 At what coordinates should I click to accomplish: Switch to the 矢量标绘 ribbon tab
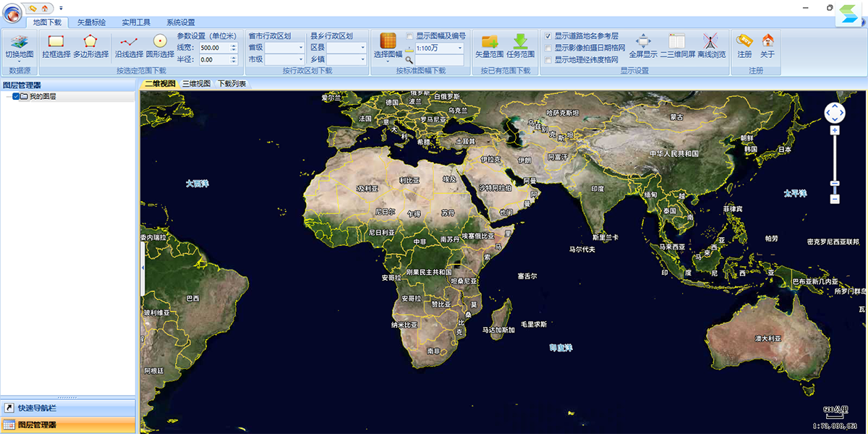click(x=91, y=22)
